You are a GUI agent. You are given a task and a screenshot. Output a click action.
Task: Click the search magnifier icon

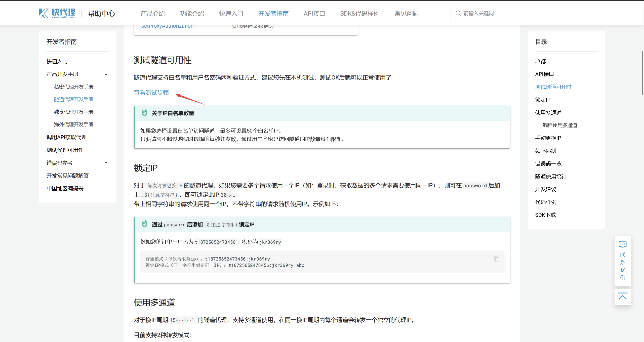tap(458, 13)
